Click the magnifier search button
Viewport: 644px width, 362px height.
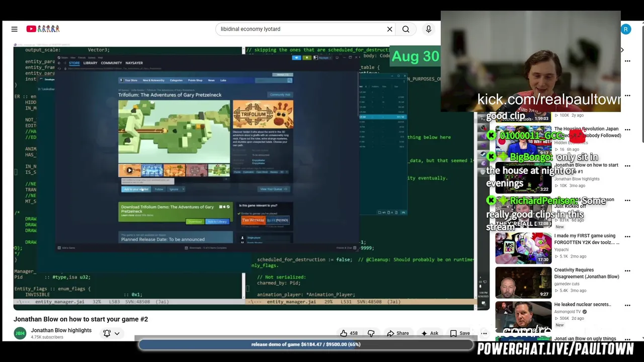(406, 29)
